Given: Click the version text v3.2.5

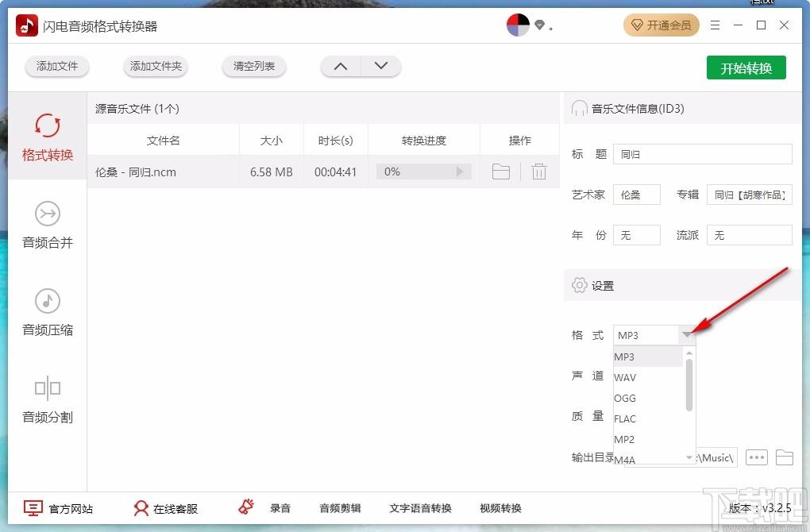Looking at the screenshot, I should pyautogui.click(x=760, y=507).
